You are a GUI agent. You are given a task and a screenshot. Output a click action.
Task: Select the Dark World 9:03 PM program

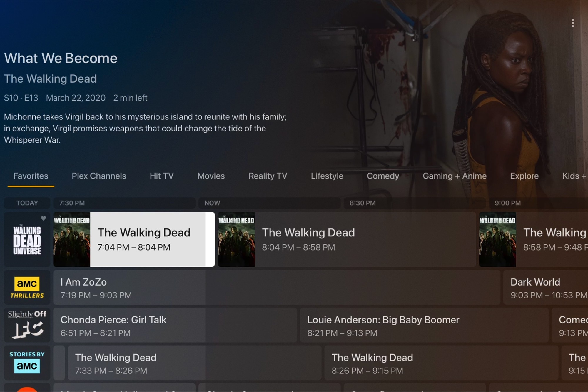546,287
